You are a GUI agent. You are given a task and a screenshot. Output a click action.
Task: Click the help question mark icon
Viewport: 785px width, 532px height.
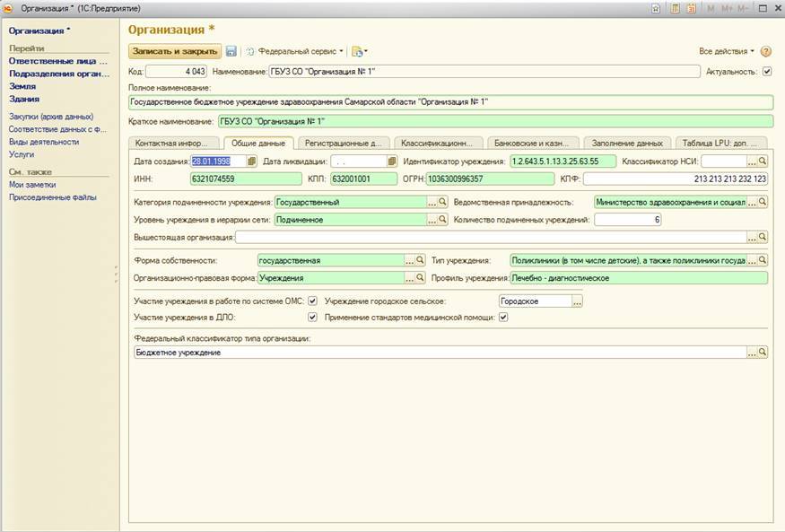tap(765, 52)
